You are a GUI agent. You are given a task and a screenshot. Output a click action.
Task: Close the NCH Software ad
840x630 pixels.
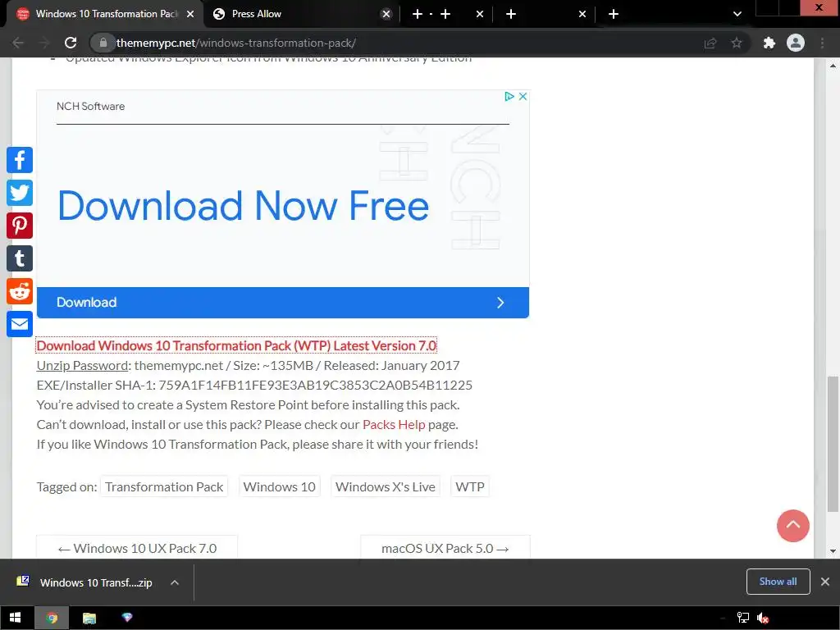(523, 97)
